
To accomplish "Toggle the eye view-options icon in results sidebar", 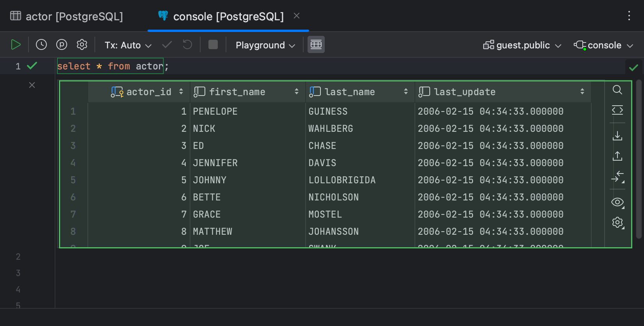I will [x=617, y=202].
